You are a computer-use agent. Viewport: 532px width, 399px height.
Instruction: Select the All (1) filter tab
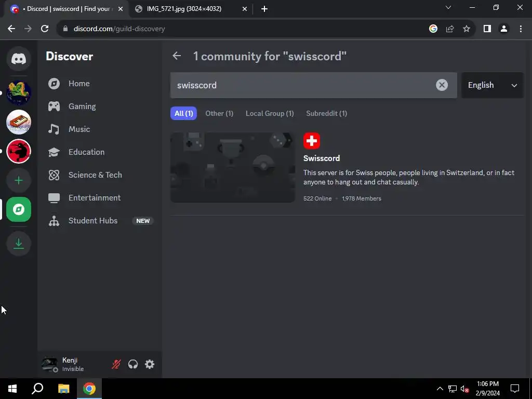183,113
